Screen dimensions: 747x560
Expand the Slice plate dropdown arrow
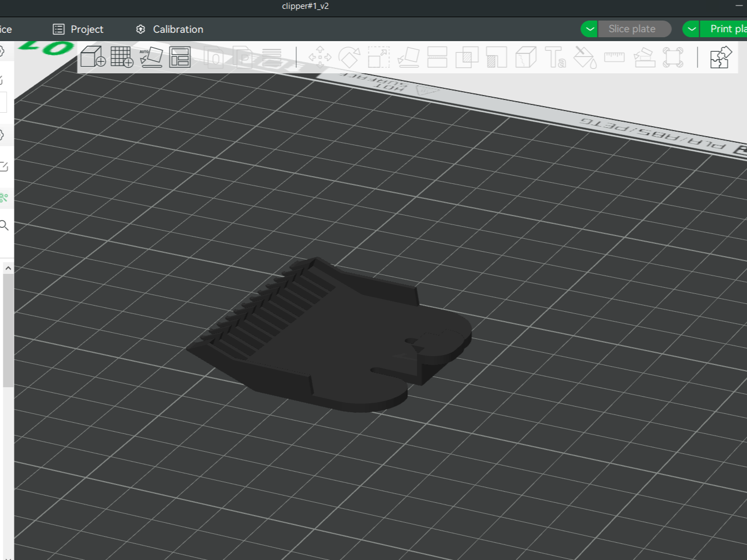pos(590,29)
